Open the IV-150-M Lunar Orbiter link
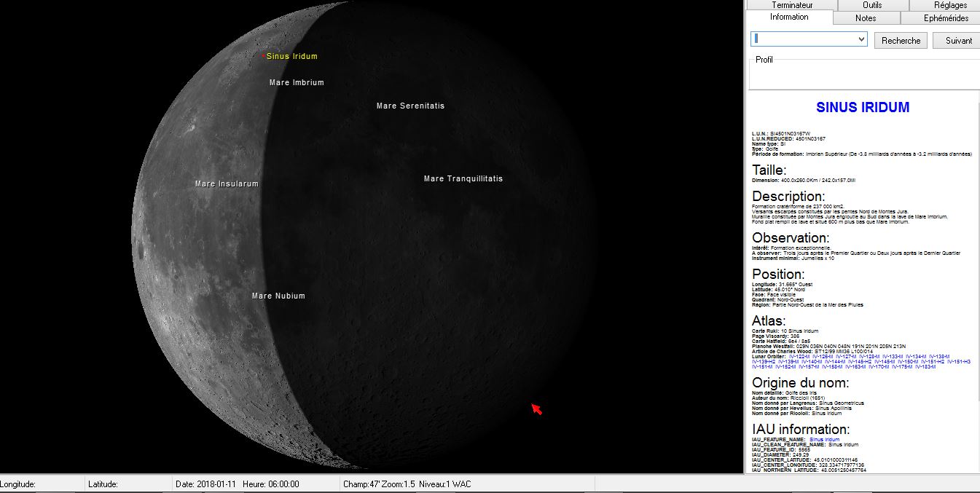Viewport: 980px width, 493px height. pyautogui.click(x=908, y=362)
